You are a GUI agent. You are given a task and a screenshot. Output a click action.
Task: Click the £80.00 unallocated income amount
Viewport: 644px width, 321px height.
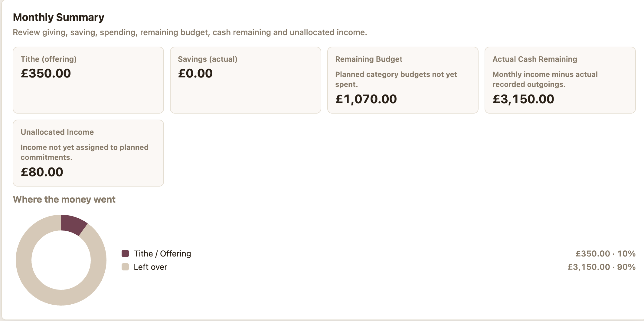point(42,172)
